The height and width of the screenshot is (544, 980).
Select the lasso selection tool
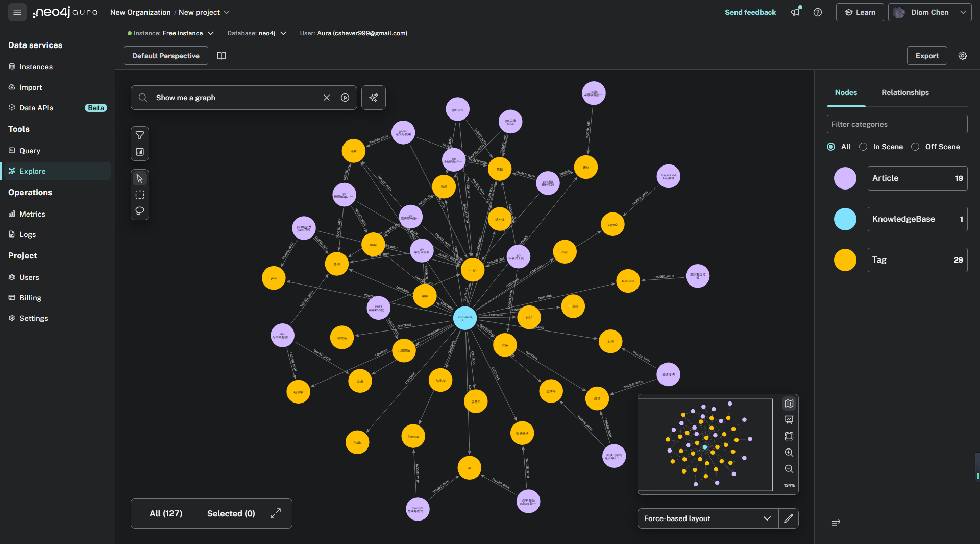(x=140, y=211)
